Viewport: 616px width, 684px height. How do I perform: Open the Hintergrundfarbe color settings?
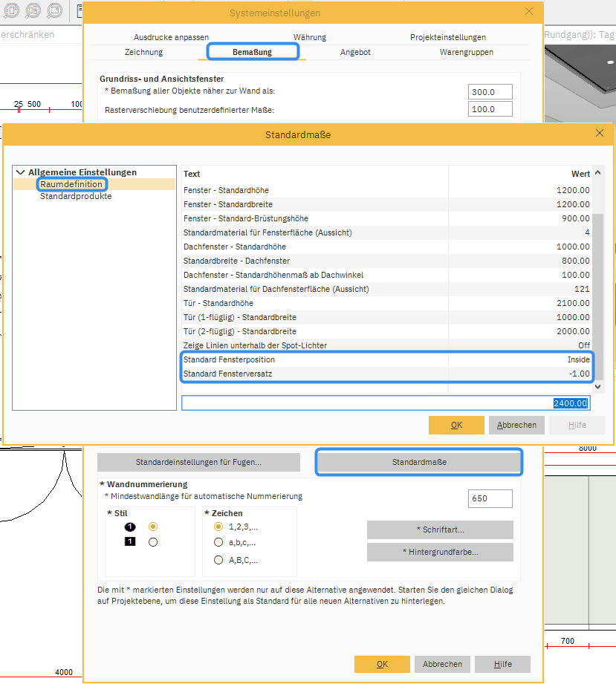click(440, 552)
